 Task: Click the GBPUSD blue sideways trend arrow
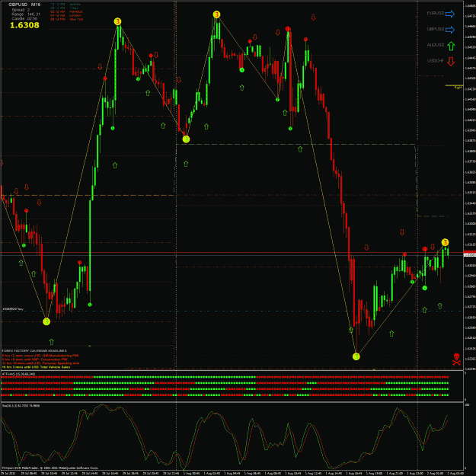tap(450, 30)
